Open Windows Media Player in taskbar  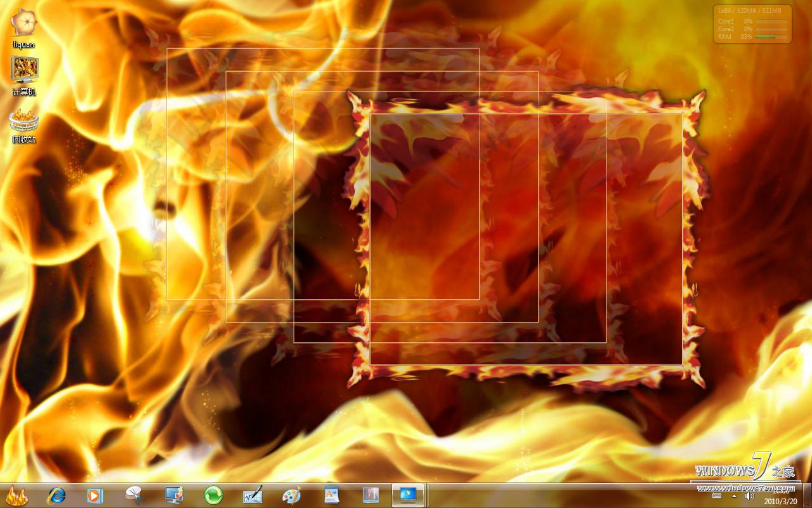click(x=95, y=495)
